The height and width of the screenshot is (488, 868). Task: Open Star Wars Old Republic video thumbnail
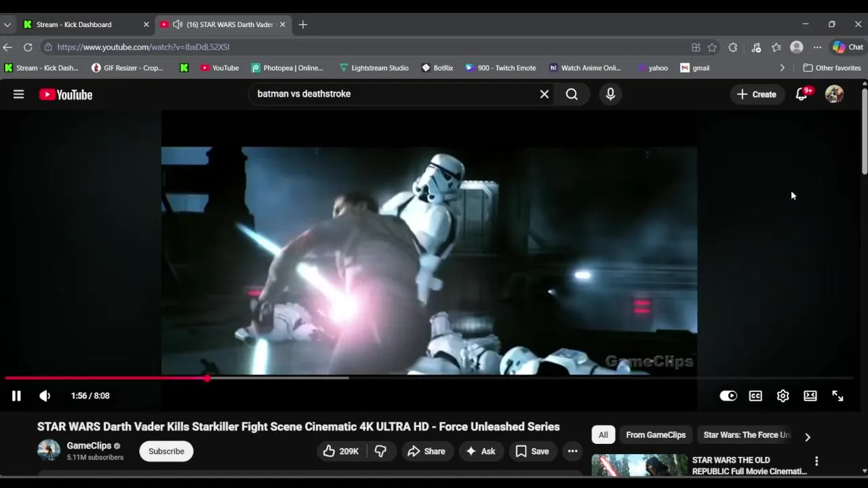pyautogui.click(x=639, y=465)
